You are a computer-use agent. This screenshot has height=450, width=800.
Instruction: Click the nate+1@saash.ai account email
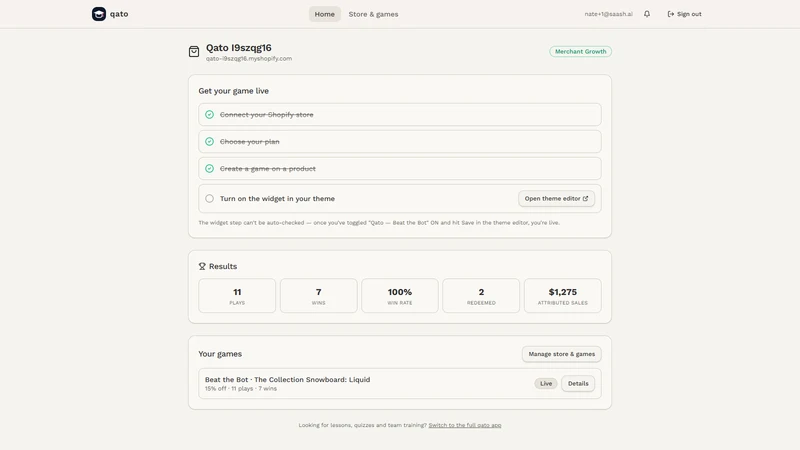[608, 14]
